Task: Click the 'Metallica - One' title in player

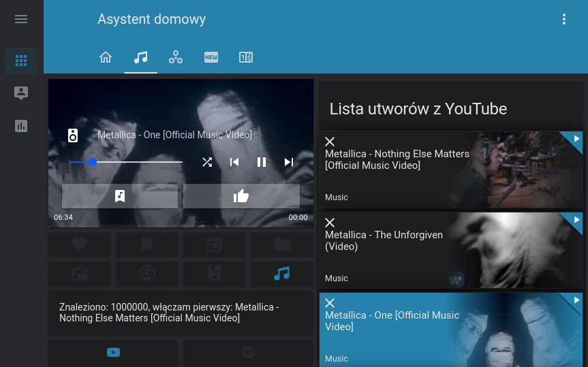Action: coord(174,135)
